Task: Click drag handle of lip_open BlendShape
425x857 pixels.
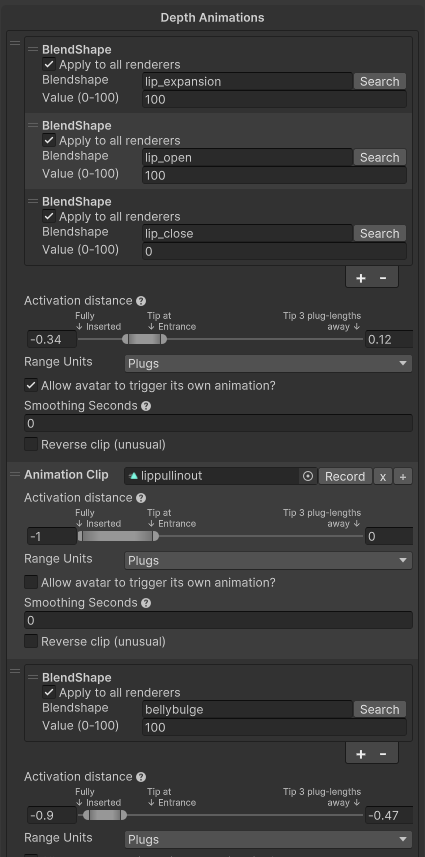Action: pos(33,125)
